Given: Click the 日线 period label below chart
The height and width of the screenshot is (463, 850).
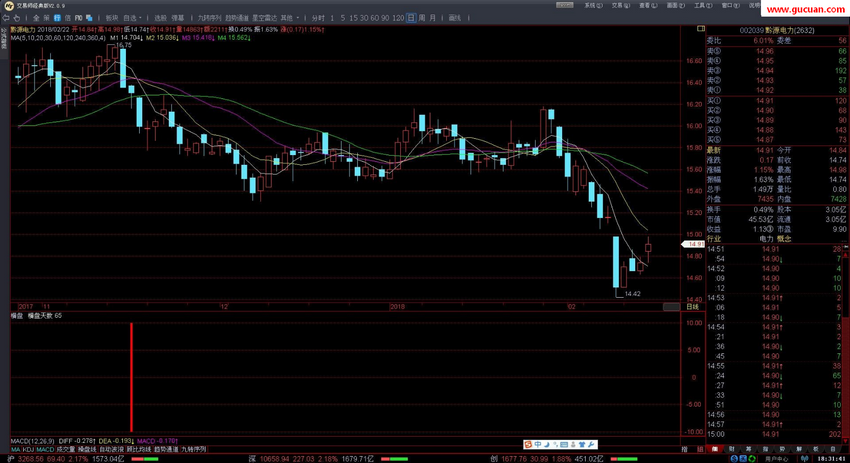Looking at the screenshot, I should point(693,307).
